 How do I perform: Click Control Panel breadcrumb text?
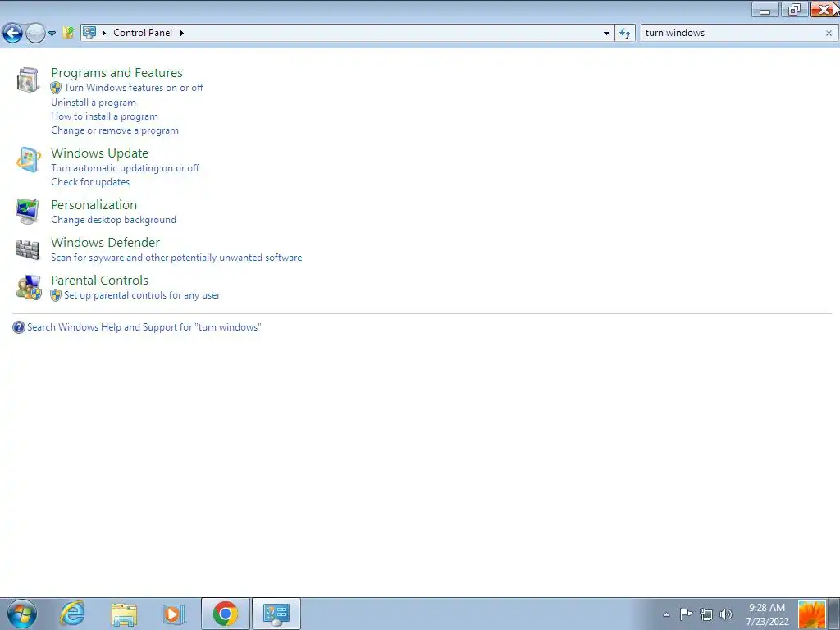(143, 33)
